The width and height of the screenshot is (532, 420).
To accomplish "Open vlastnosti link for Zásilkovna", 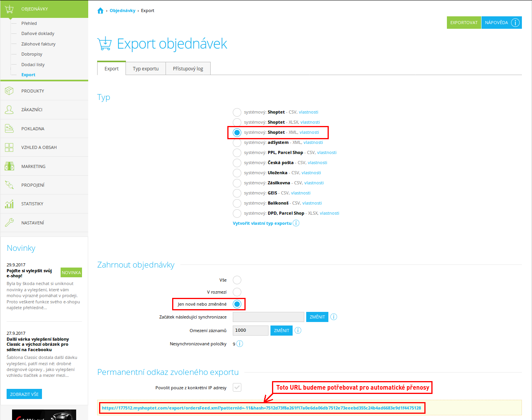I will (314, 183).
